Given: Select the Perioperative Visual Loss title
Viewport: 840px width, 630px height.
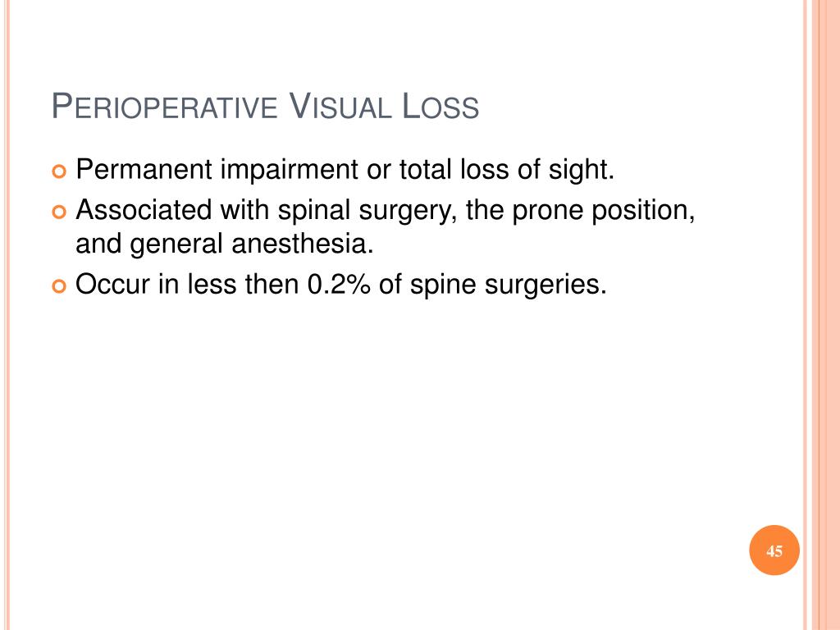Looking at the screenshot, I should [x=265, y=106].
